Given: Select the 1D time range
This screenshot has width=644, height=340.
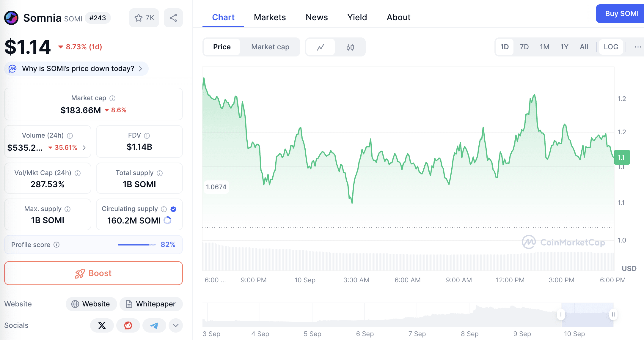Looking at the screenshot, I should (505, 47).
